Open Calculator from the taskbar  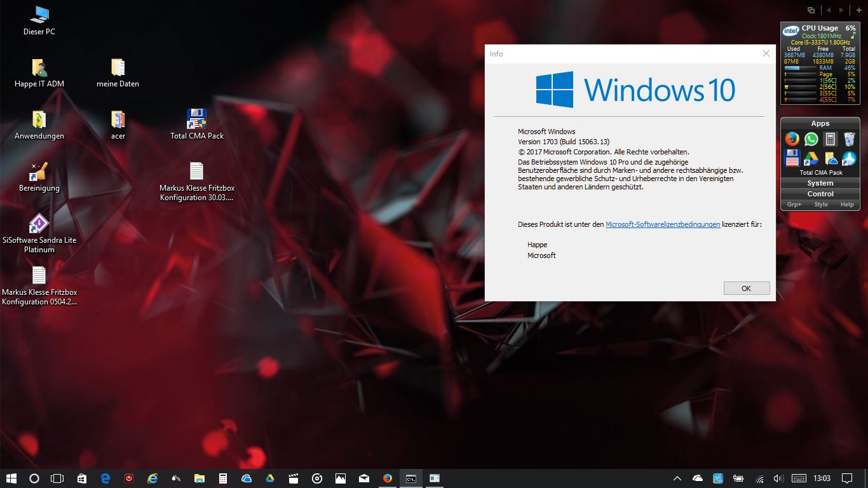pyautogui.click(x=223, y=478)
